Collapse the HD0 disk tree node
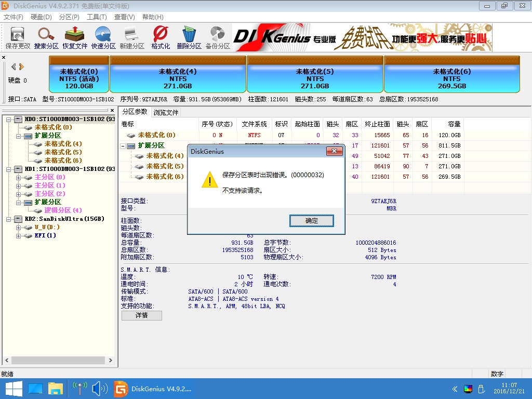Viewport: 532px width, 399px height. click(x=8, y=119)
